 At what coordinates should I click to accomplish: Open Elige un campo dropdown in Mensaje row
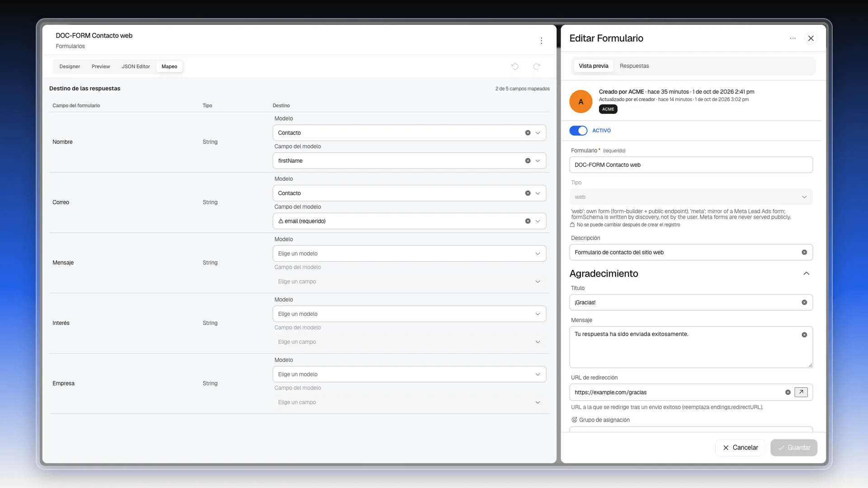point(409,282)
